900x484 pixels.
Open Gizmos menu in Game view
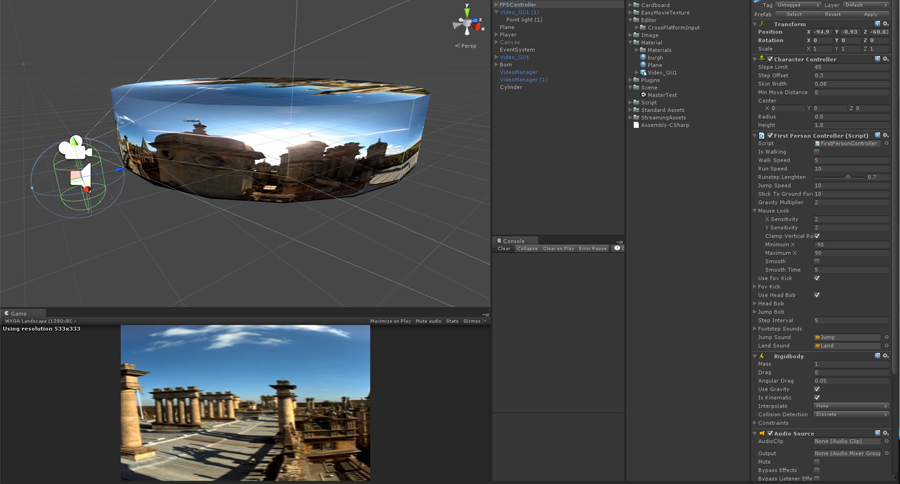click(473, 321)
